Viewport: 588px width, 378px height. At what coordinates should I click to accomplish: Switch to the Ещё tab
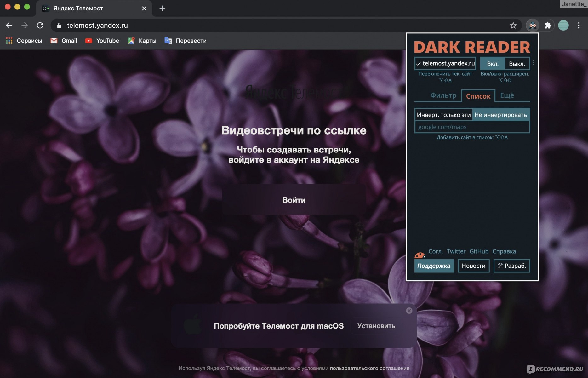[x=507, y=95]
